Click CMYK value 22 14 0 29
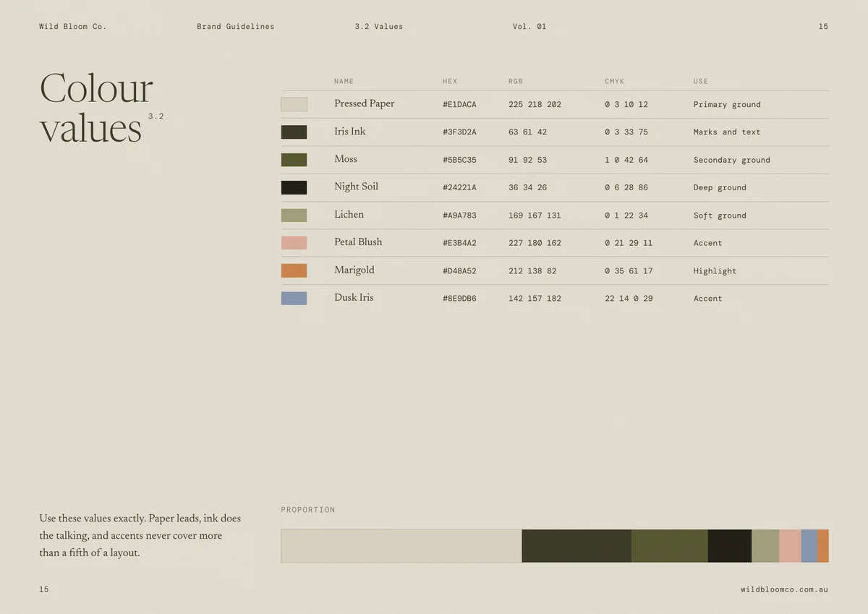 [629, 299]
